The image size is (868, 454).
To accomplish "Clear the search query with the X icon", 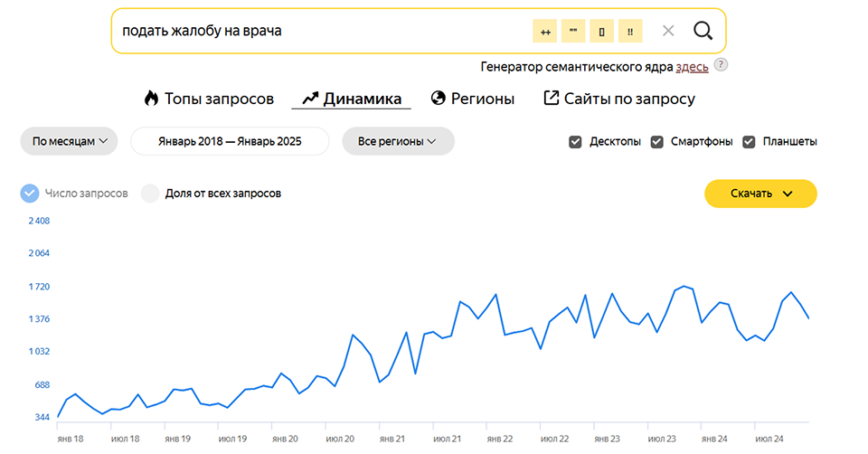I will (x=668, y=31).
